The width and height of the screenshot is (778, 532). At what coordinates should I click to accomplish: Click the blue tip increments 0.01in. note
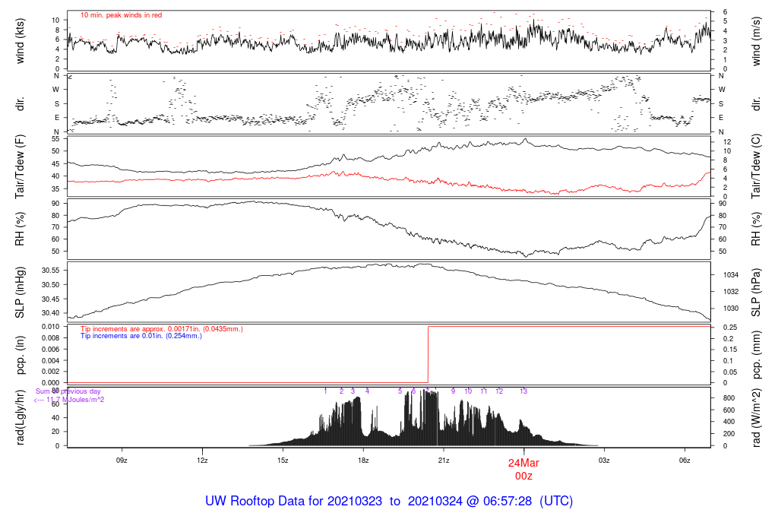(141, 336)
